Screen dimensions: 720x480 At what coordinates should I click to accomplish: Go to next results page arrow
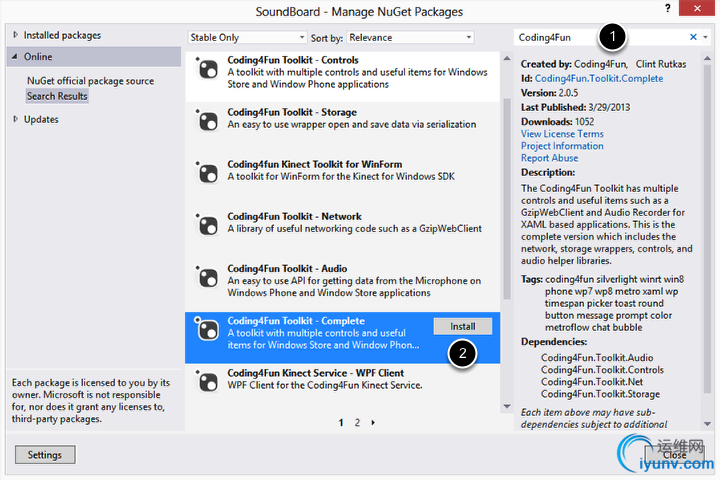click(373, 423)
